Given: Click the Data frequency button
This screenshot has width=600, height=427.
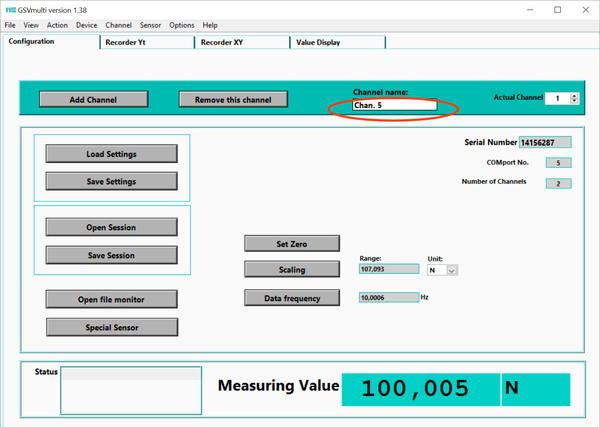Looking at the screenshot, I should point(291,298).
